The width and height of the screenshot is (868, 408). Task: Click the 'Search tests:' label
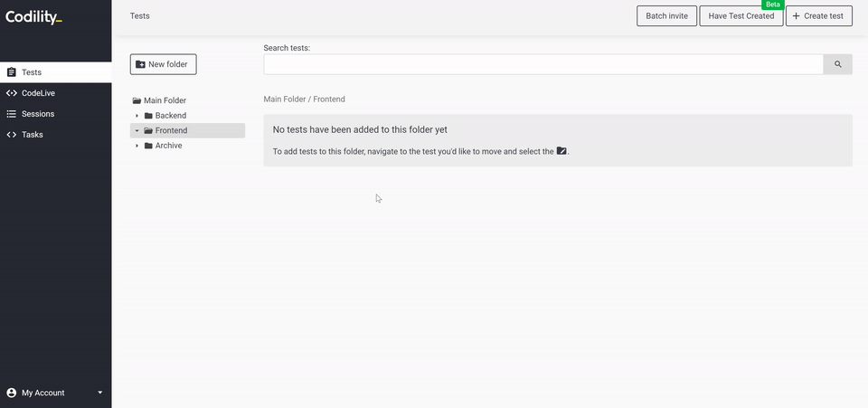[x=287, y=48]
